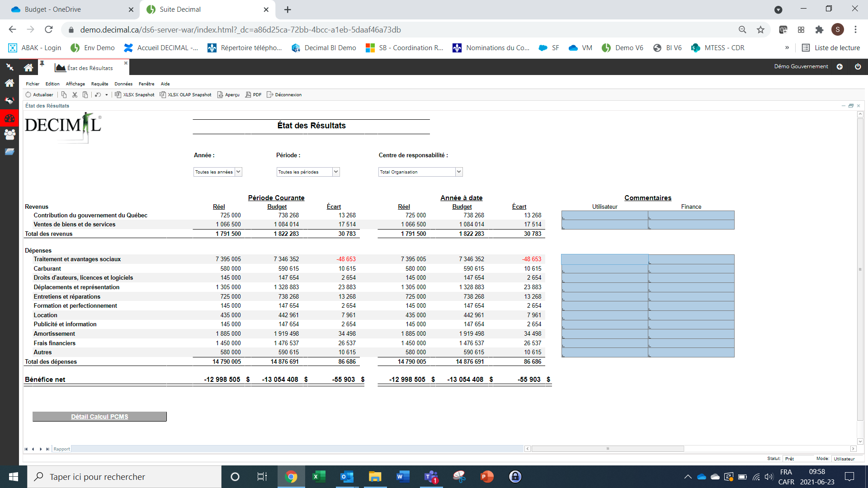Click the cut scissors icon
Screen dimensions: 868x488
click(75, 95)
